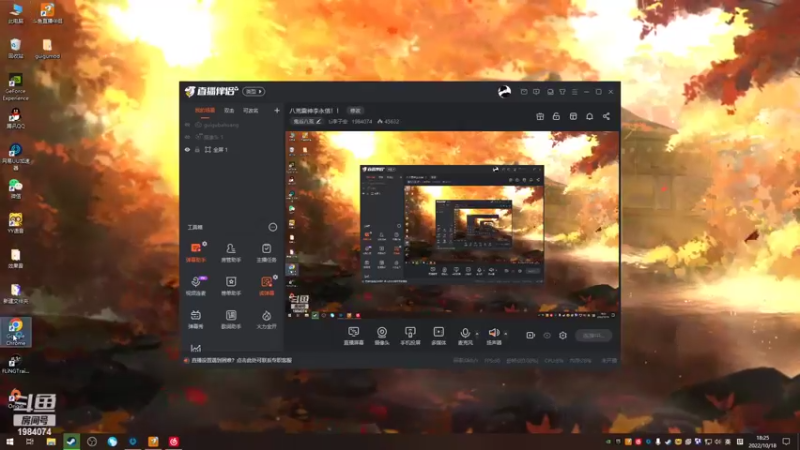This screenshot has height=450, width=800.
Task: Expand microphone options arrow
Action: 477,334
